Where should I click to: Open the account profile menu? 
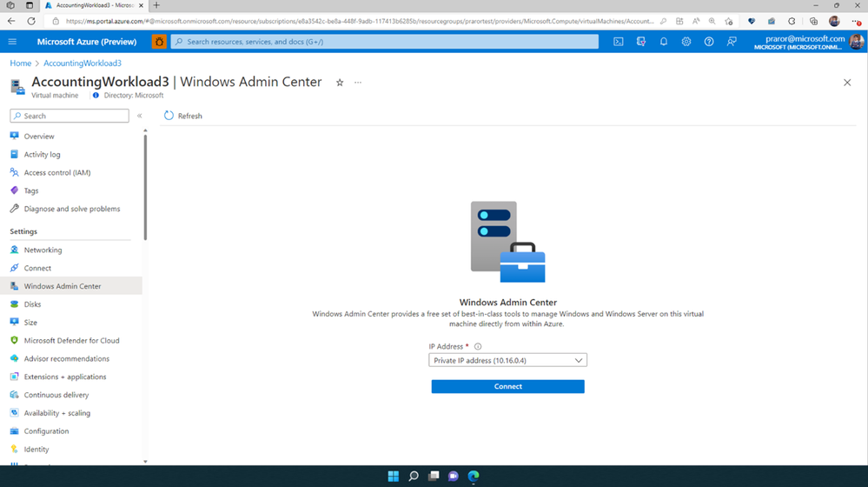(x=809, y=42)
